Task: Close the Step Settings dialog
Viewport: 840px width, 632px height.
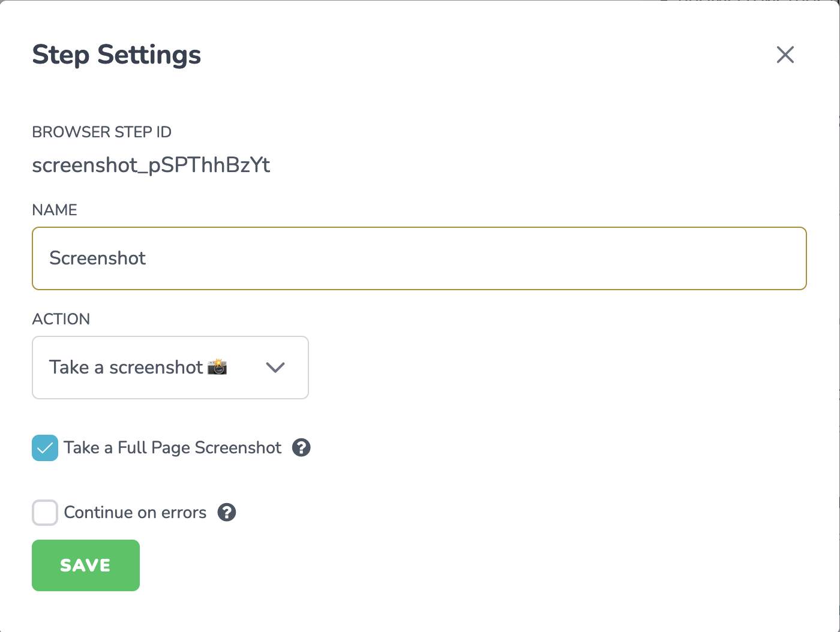Action: (785, 55)
